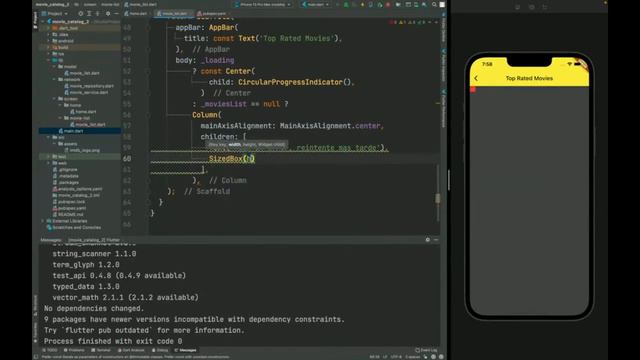Hide the Project panel with the minus icon
The image size is (640, 360).
click(x=116, y=13)
